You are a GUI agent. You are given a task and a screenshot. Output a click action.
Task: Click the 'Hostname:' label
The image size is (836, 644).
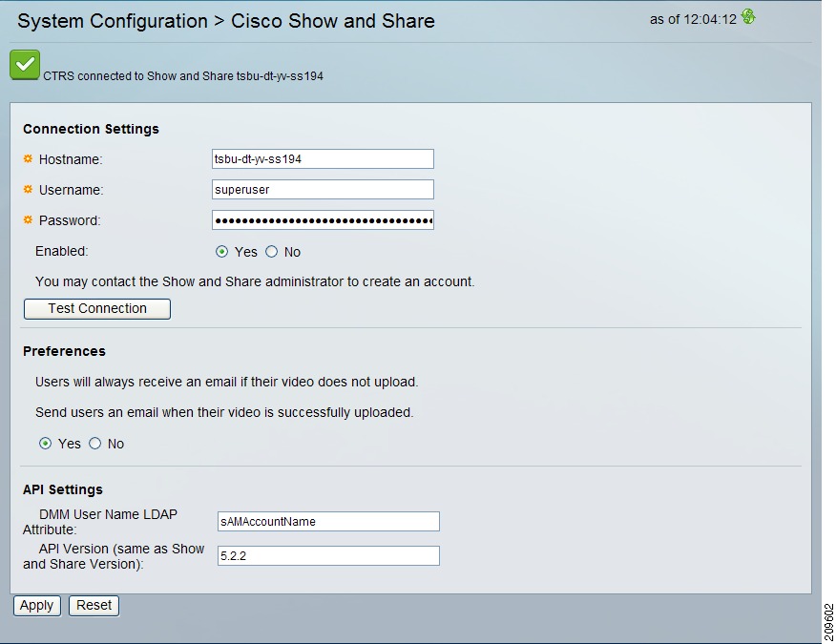[71, 159]
